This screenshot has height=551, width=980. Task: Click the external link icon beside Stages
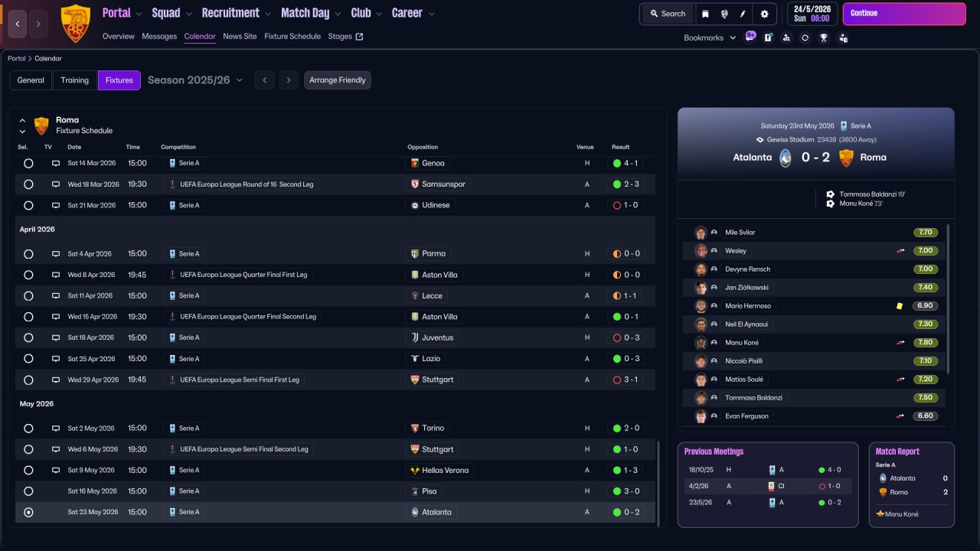(x=360, y=36)
